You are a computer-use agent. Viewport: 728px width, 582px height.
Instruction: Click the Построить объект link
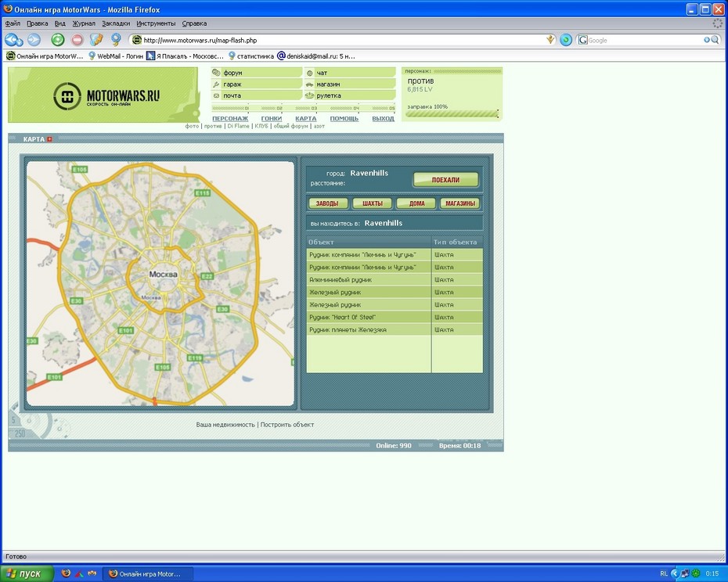287,425
